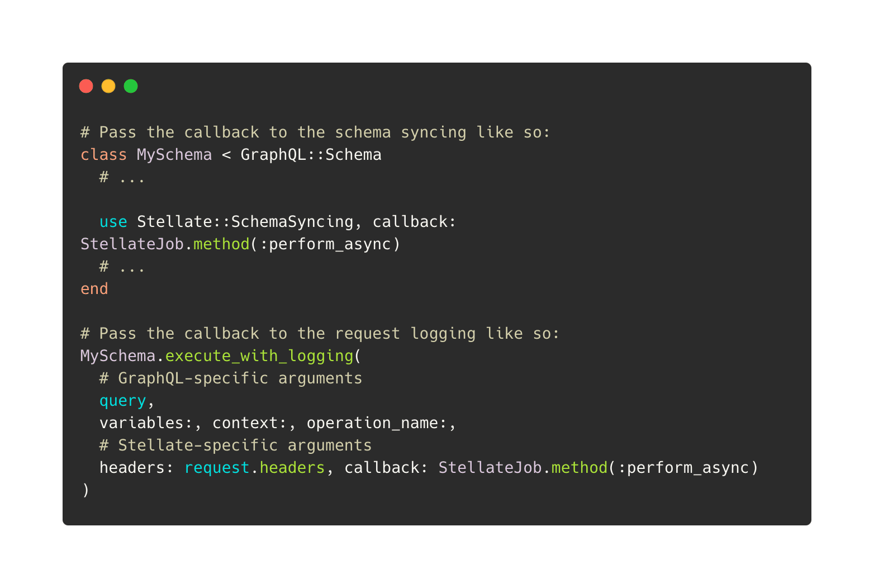This screenshot has width=874, height=588.
Task: Click the yellow minimize window dot
Action: [x=108, y=86]
